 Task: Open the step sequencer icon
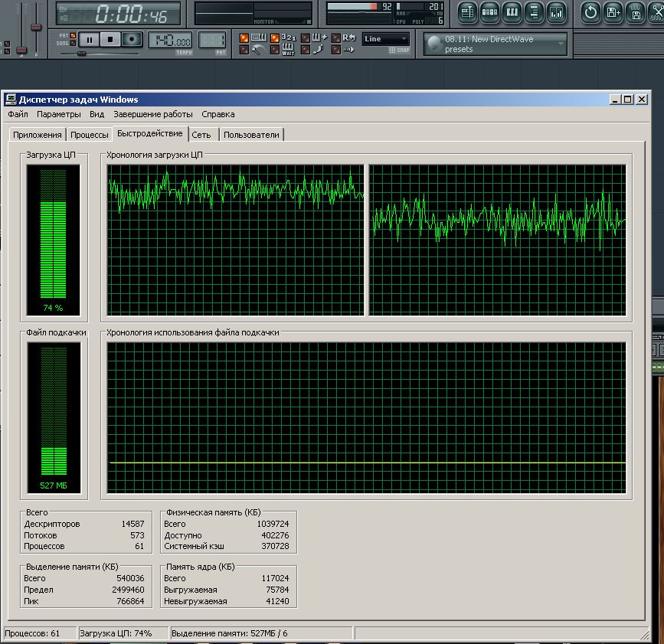[490, 11]
